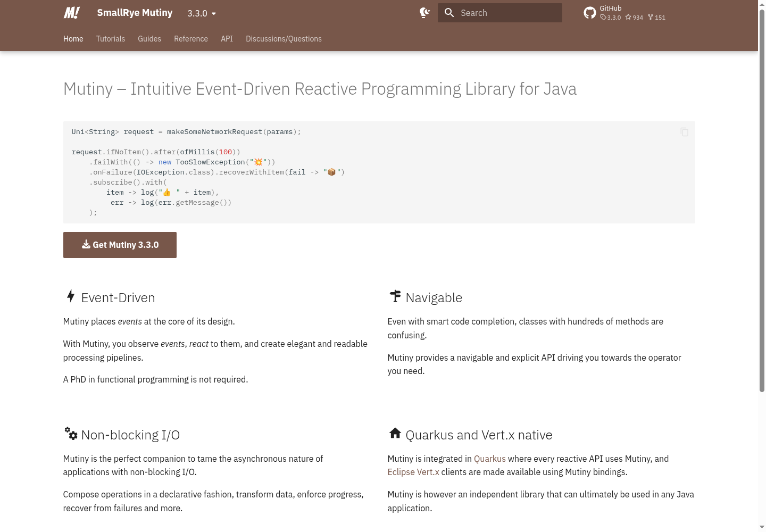Click the SmallRye Mutiny site title

[135, 13]
